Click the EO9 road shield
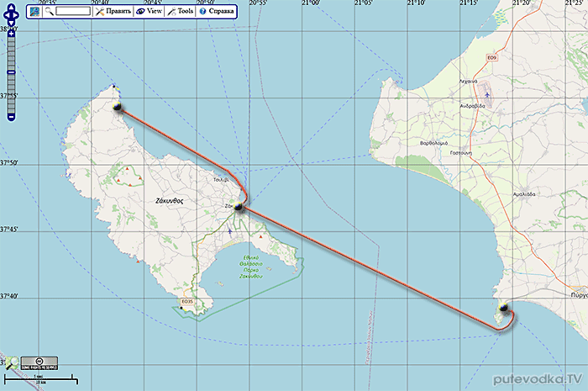The image size is (588, 391). [x=491, y=58]
